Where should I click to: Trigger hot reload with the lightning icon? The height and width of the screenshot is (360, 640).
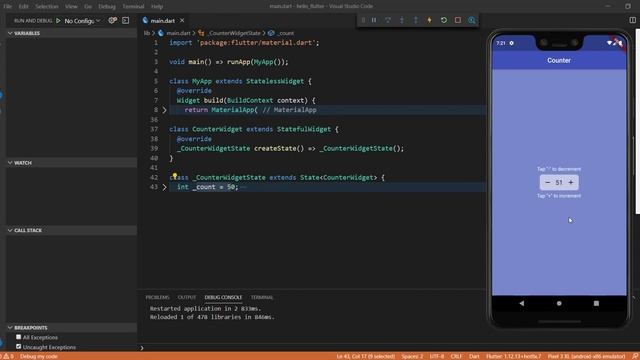[x=429, y=20]
